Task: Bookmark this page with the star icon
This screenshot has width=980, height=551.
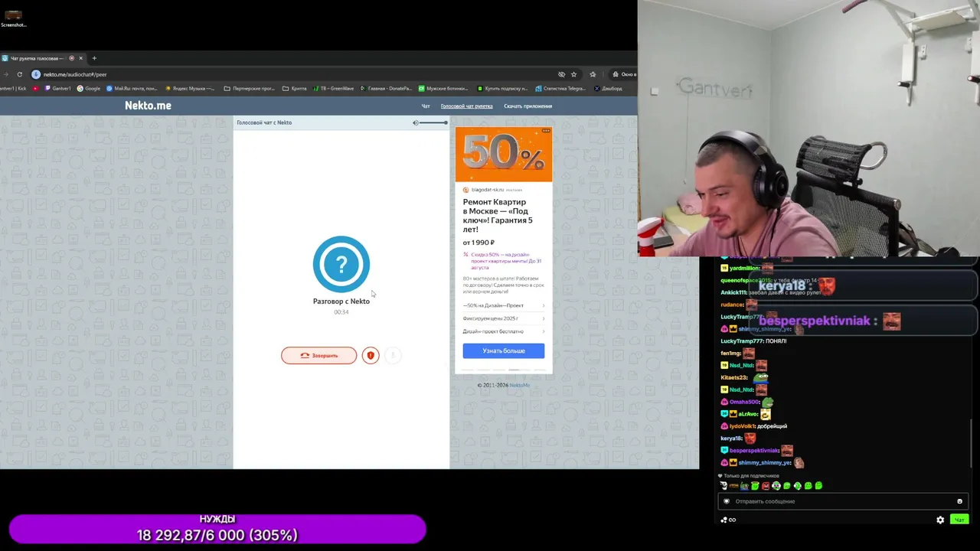Action: pyautogui.click(x=573, y=74)
